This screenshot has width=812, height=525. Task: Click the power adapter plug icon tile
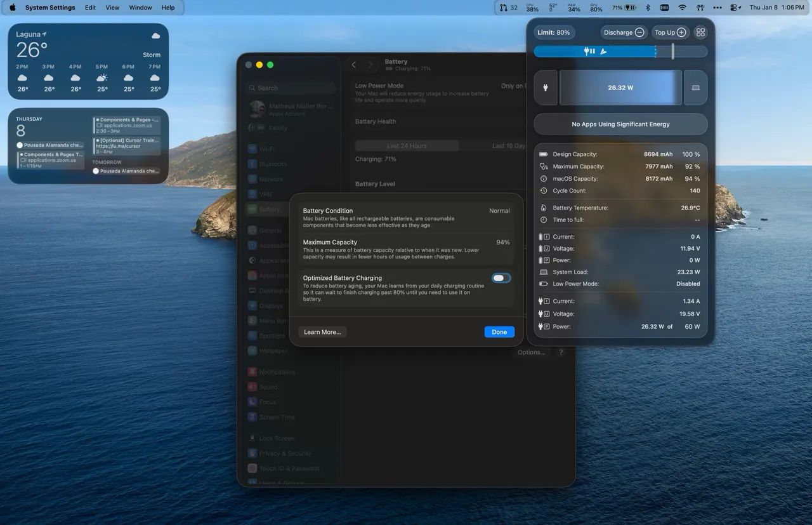(545, 88)
